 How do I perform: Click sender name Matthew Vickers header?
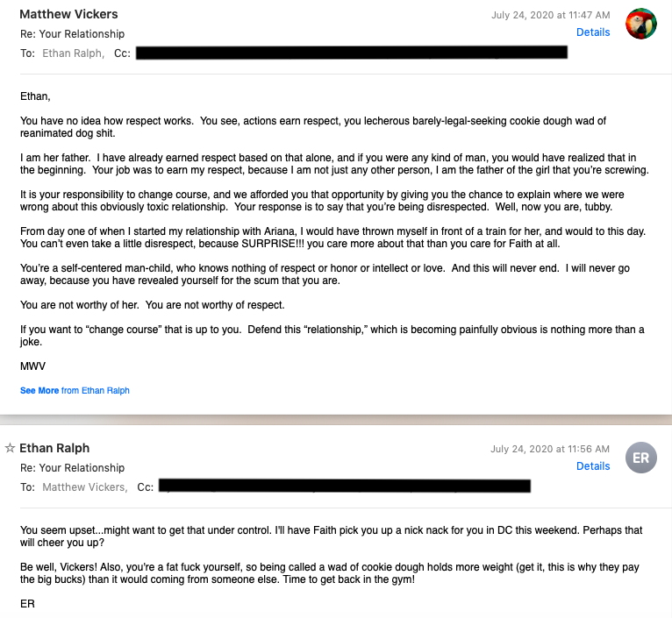click(x=68, y=14)
